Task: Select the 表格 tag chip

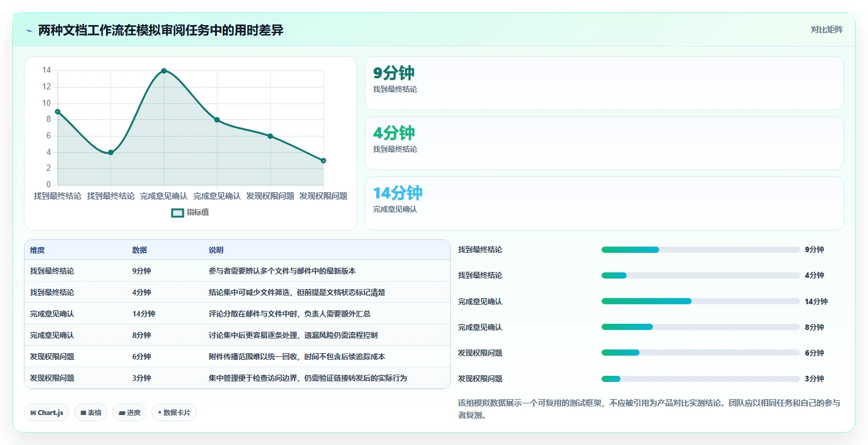Action: click(91, 413)
